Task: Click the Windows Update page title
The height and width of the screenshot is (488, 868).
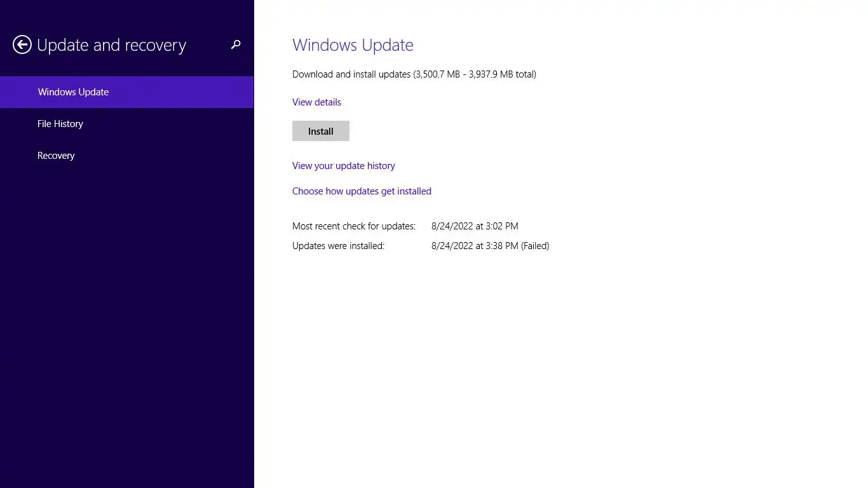Action: [x=353, y=45]
